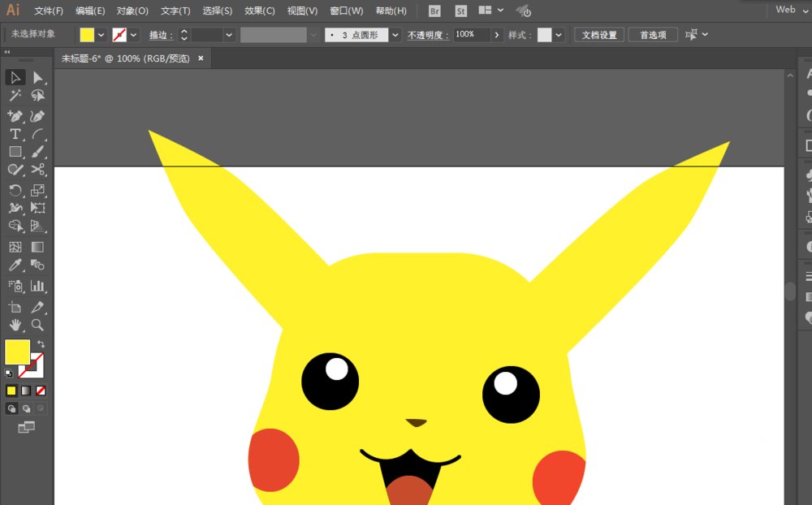Open the 效果(C) menu
The height and width of the screenshot is (505, 812).
point(260,11)
